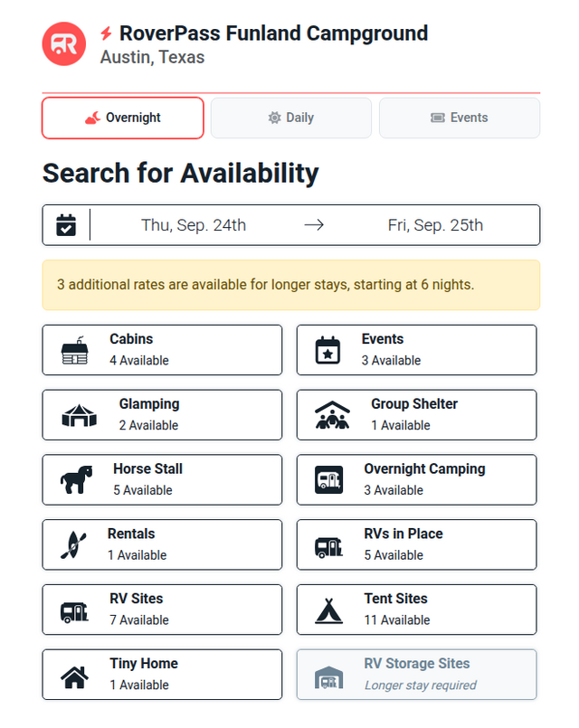Click the longer stays rates notice banner
Viewport: 579px width, 728px height.
tap(291, 285)
